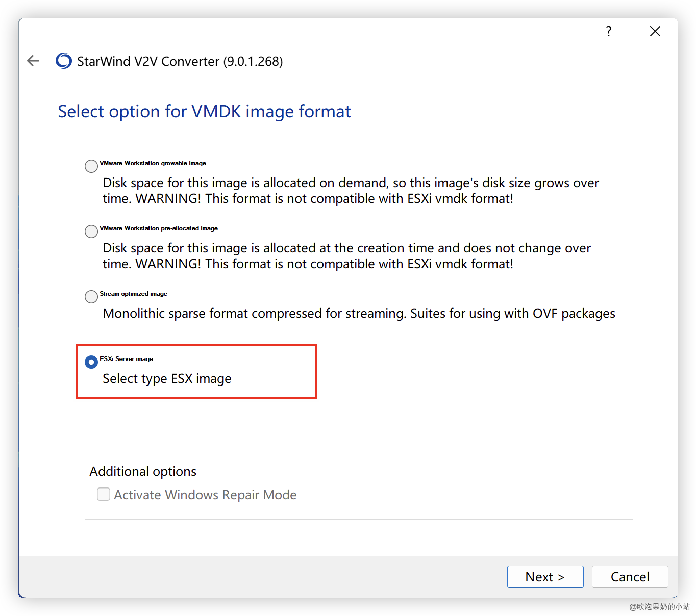696x616 pixels.
Task: Select the ESXi Server image radio button
Action: point(91,362)
